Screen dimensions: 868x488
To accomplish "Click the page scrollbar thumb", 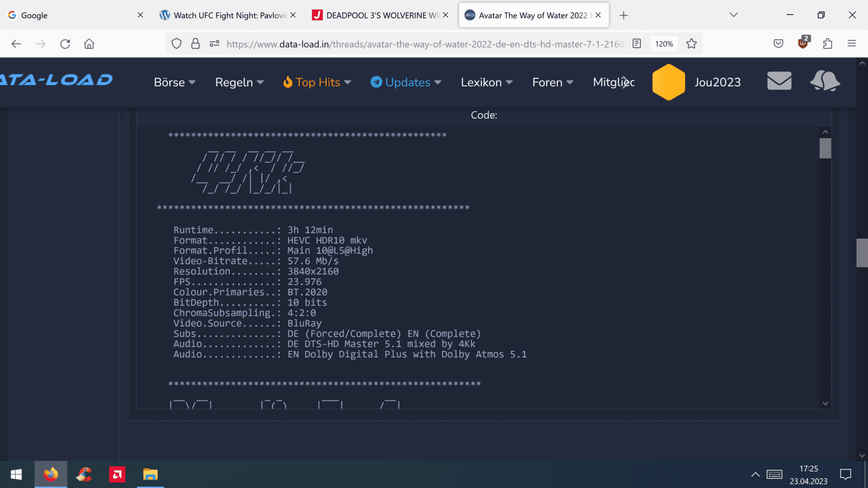I will [862, 253].
